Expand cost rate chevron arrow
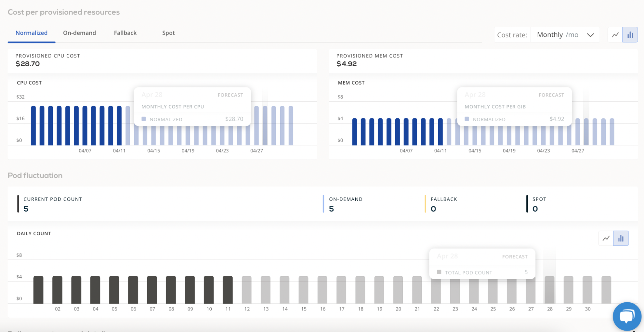 590,35
